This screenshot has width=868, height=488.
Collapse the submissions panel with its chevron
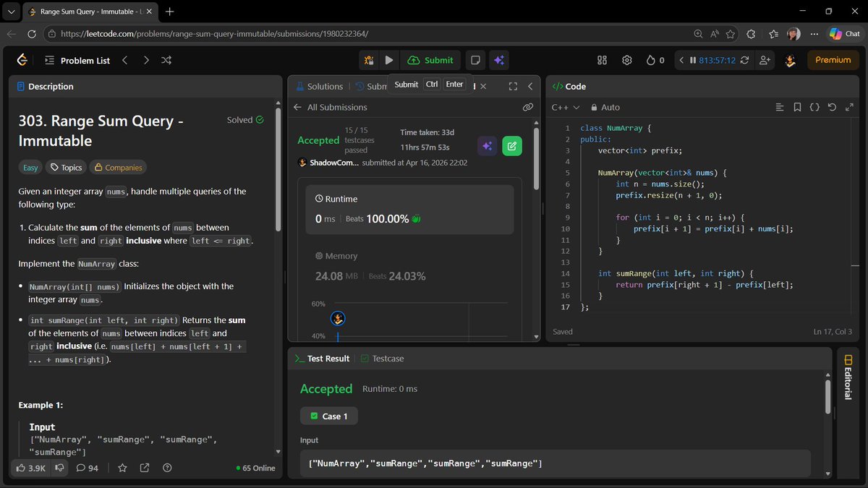530,86
